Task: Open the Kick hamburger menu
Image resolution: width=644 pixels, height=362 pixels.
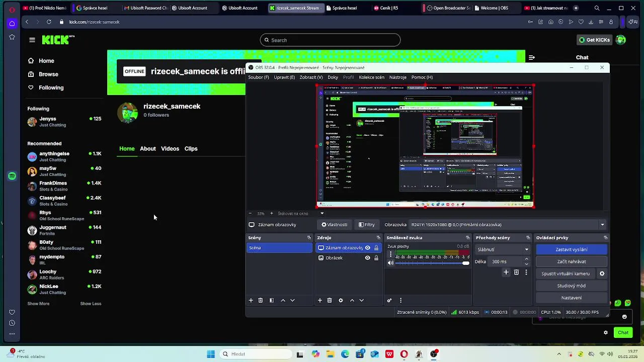Action: 32,40
